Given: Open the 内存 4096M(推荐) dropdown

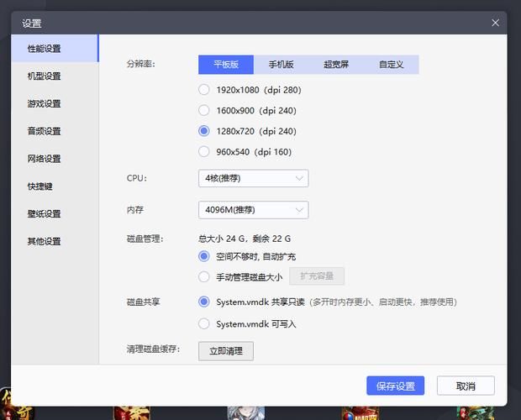Looking at the screenshot, I should [x=253, y=210].
